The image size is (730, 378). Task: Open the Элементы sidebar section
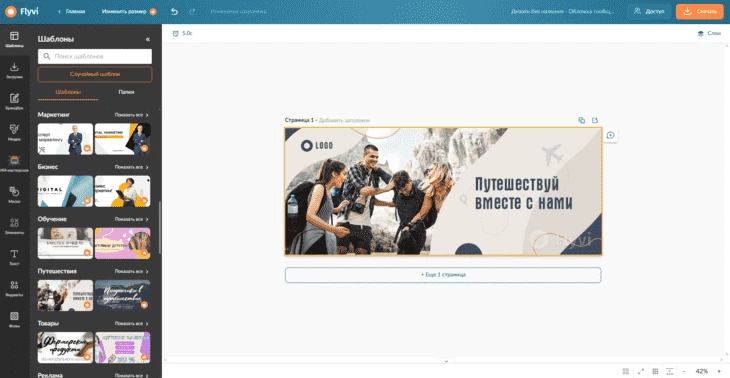(14, 226)
